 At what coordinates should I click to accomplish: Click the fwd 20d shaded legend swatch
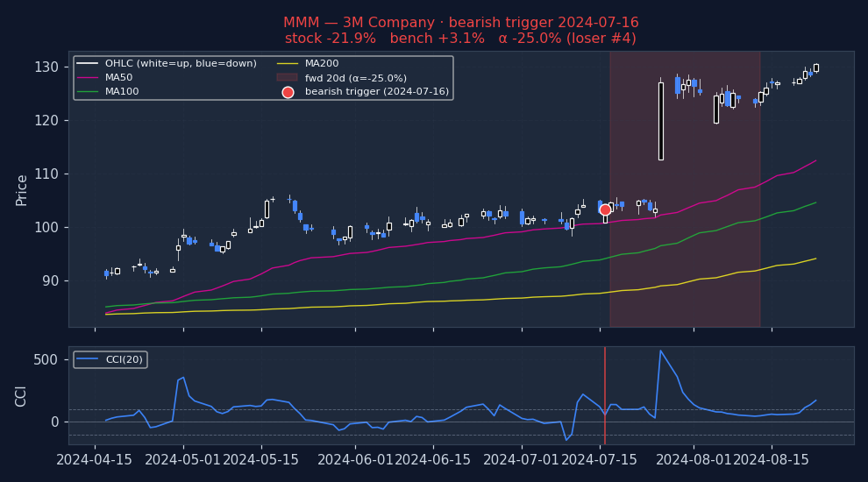point(287,78)
